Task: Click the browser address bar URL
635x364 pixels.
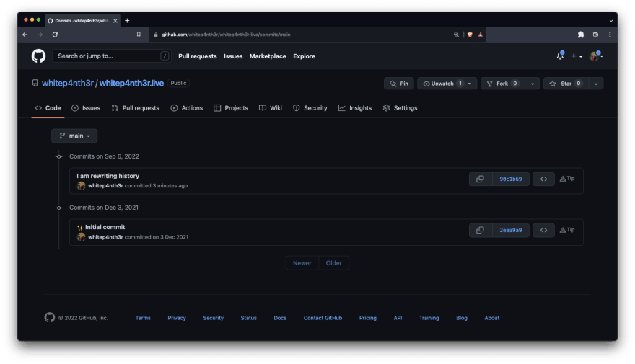Action: pyautogui.click(x=226, y=35)
